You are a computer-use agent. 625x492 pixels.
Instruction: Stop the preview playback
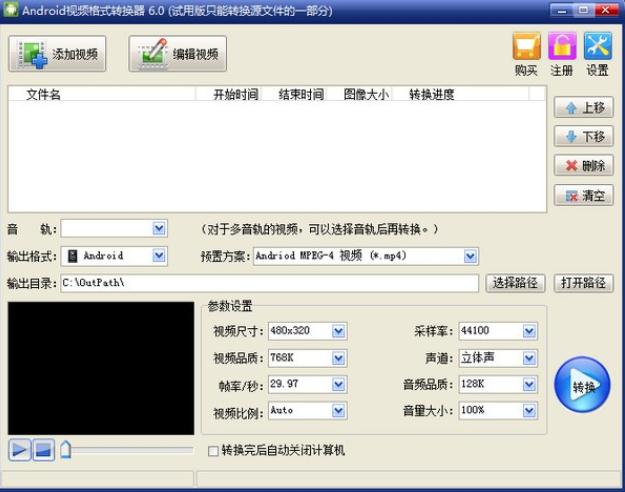point(43,450)
